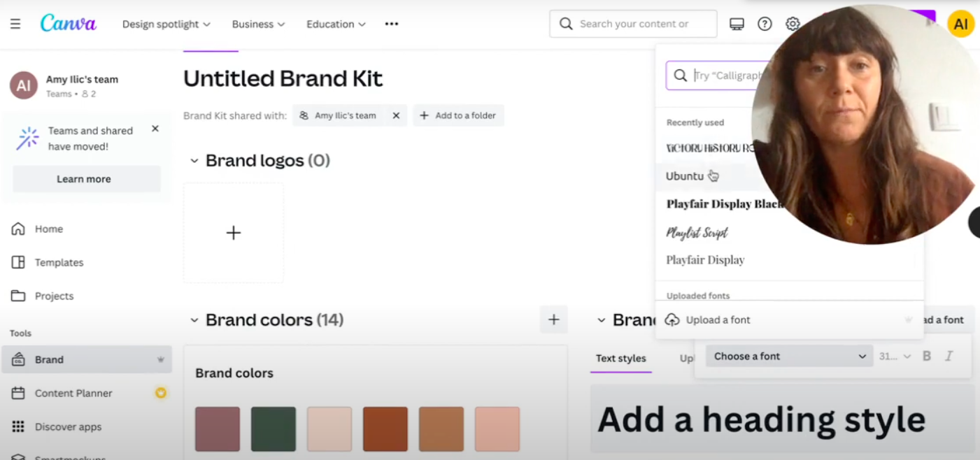Select the mauve color swatch
This screenshot has width=980, height=460.
point(218,429)
